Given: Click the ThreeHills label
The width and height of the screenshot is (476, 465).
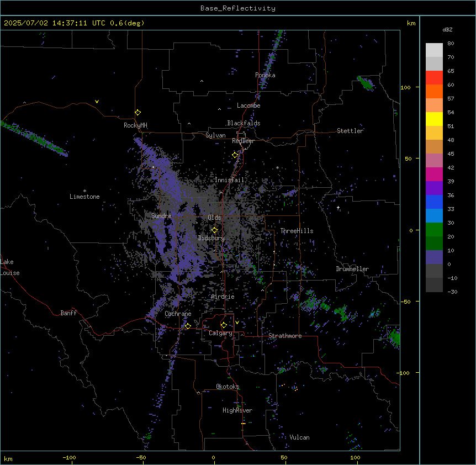Looking at the screenshot, I should tap(297, 231).
